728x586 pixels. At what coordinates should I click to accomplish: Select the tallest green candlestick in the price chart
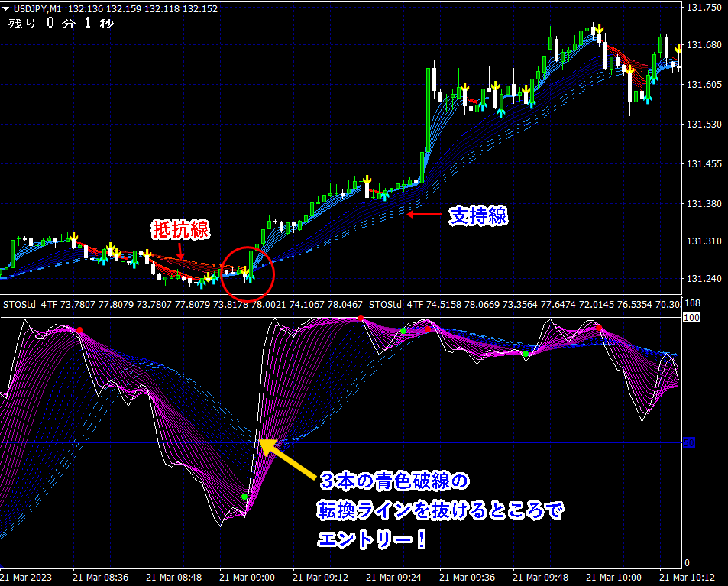[x=428, y=109]
